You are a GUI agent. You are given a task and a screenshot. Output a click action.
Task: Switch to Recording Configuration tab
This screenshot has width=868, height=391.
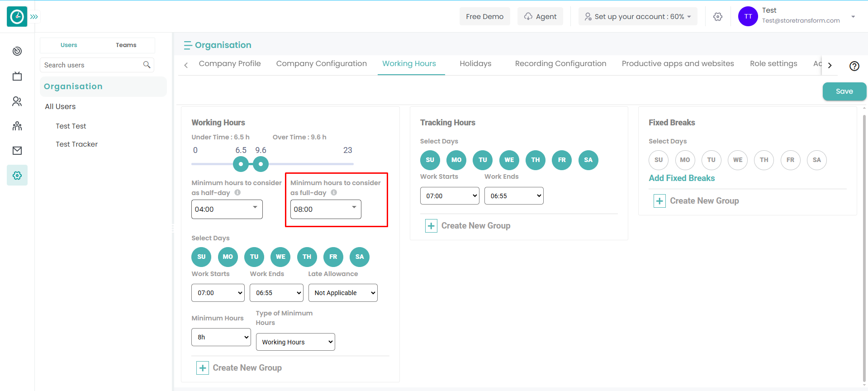coord(560,63)
